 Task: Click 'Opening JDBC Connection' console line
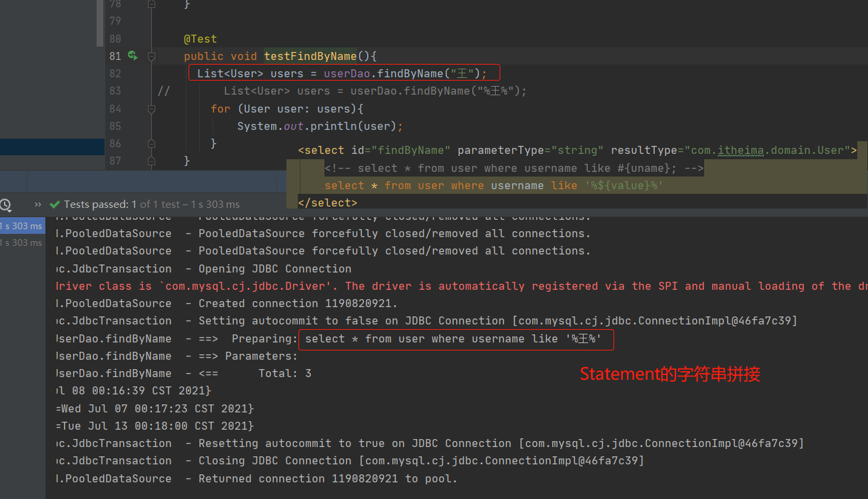[x=203, y=268]
